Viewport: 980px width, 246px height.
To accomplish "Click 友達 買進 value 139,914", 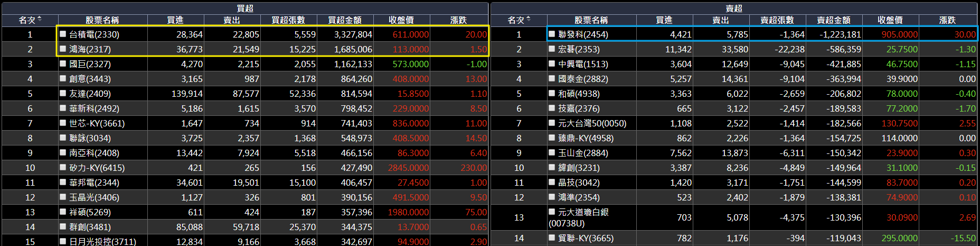I will coord(187,94).
